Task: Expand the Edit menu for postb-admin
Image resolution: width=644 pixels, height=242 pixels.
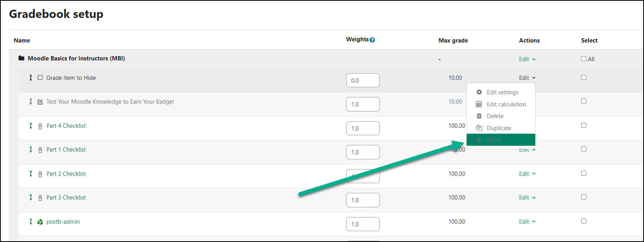Action: (x=527, y=222)
